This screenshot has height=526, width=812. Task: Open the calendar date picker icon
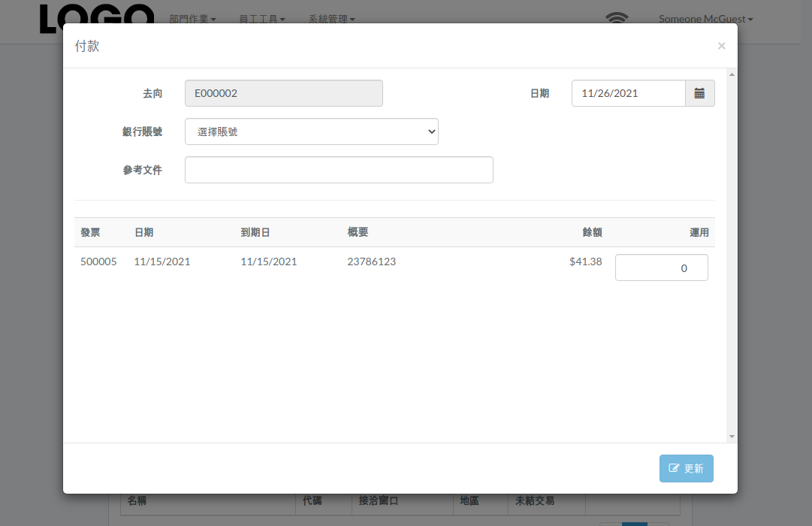click(x=699, y=93)
